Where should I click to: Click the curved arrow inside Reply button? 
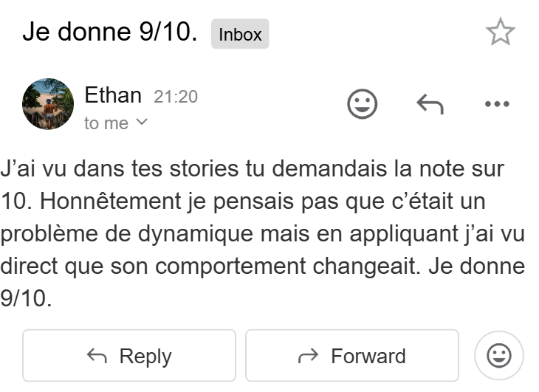click(x=97, y=357)
